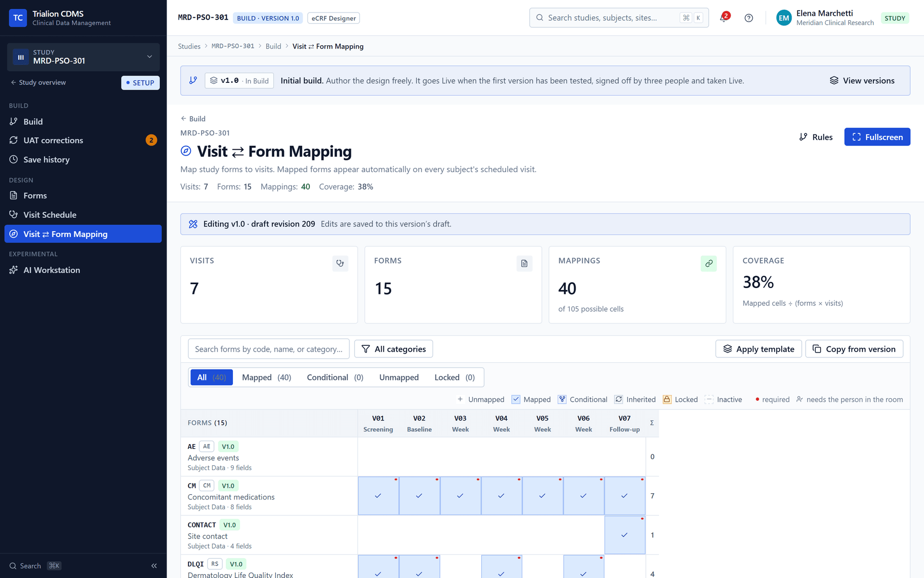Open the All categories filter dropdown

point(394,349)
